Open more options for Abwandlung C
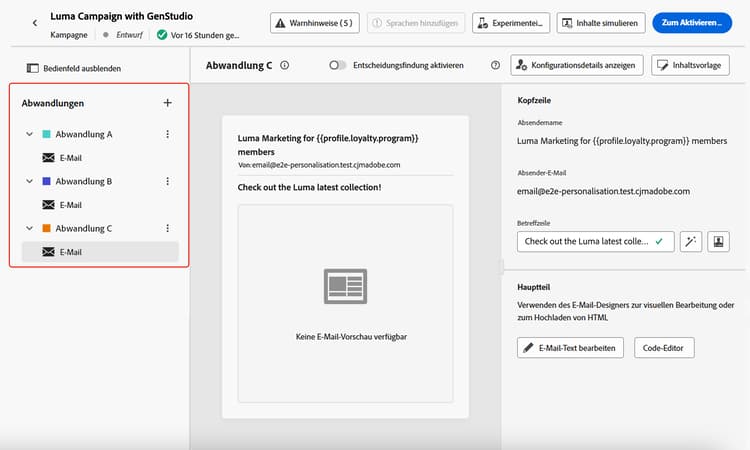This screenshot has width=750, height=450. click(167, 228)
